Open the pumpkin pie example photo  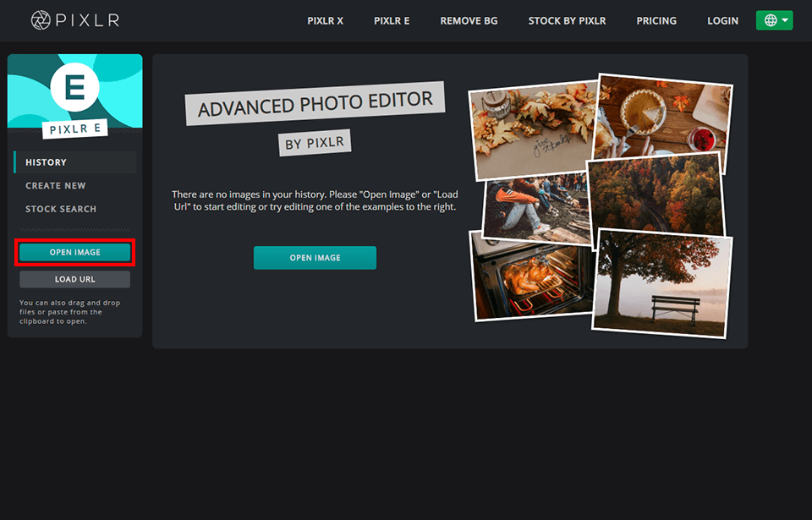(x=663, y=122)
